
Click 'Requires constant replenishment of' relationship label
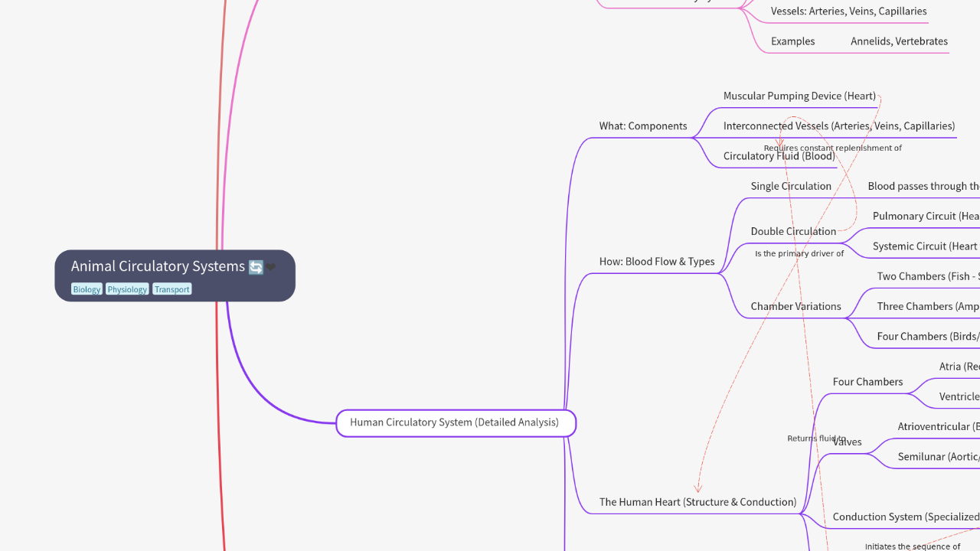(x=832, y=148)
